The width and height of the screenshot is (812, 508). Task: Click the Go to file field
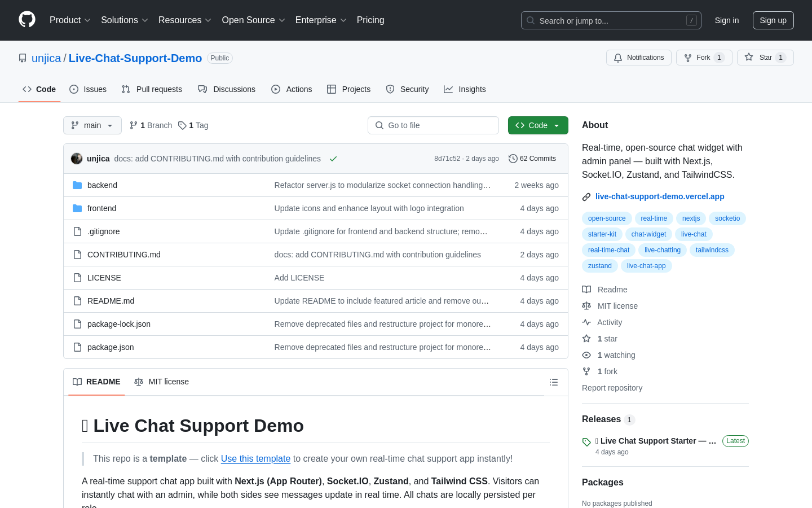click(433, 125)
